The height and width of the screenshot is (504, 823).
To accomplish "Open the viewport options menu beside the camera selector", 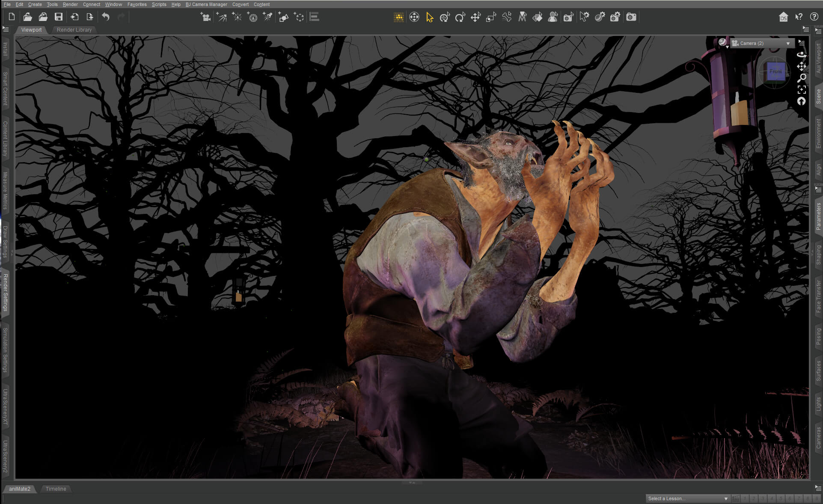I will click(x=802, y=43).
